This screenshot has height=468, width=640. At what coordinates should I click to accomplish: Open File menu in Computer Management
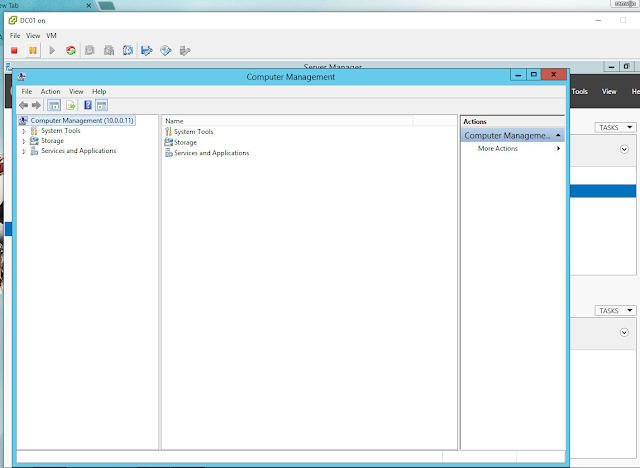click(27, 91)
